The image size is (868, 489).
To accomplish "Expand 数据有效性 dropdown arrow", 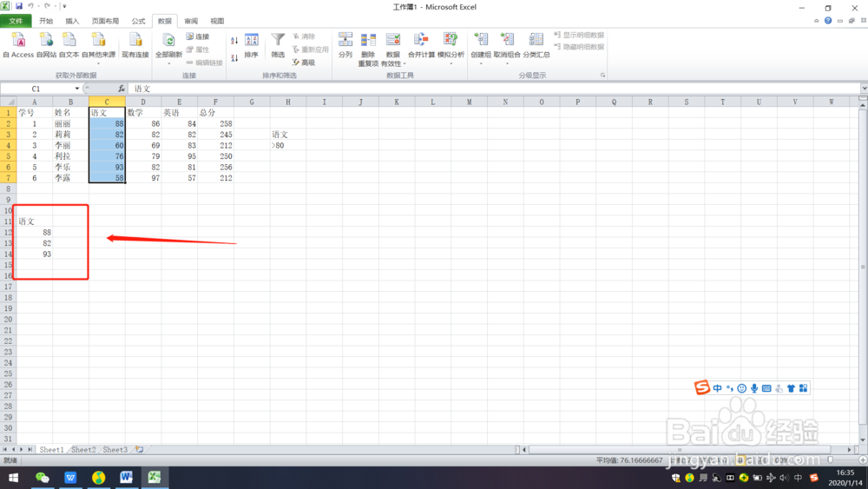I will 404,63.
